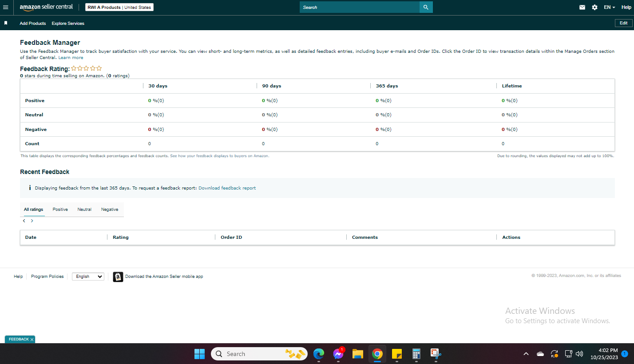Switch to the Positive ratings tab
Screen dimensions: 634x364
(60, 210)
